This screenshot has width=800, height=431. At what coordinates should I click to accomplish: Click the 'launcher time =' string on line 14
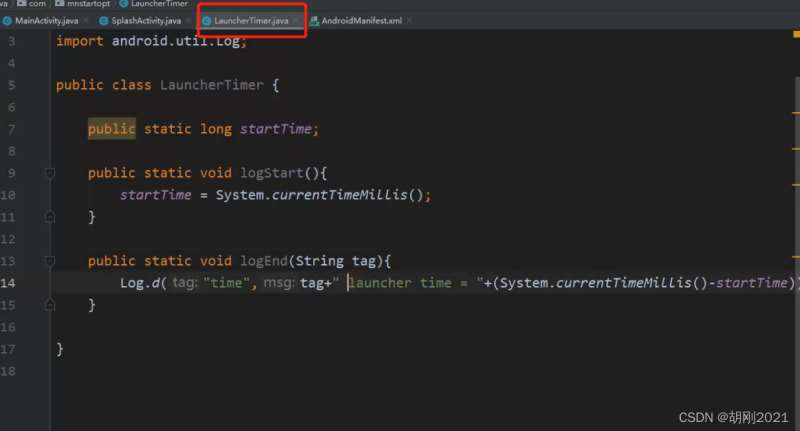click(409, 283)
